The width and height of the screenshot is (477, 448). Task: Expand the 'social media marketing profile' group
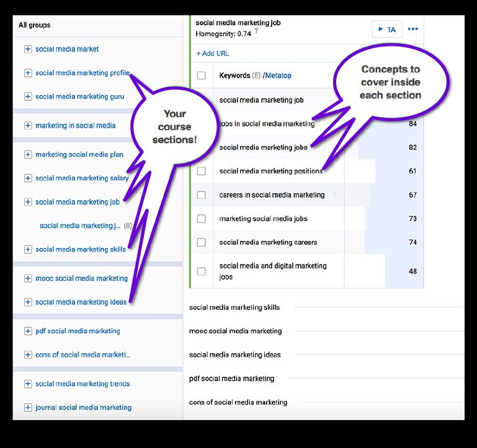click(x=28, y=72)
